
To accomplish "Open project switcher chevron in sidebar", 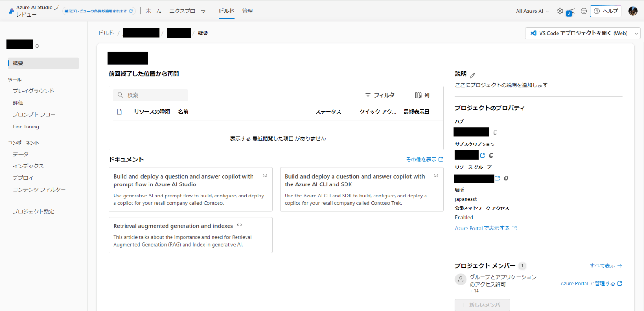I will pos(37,46).
